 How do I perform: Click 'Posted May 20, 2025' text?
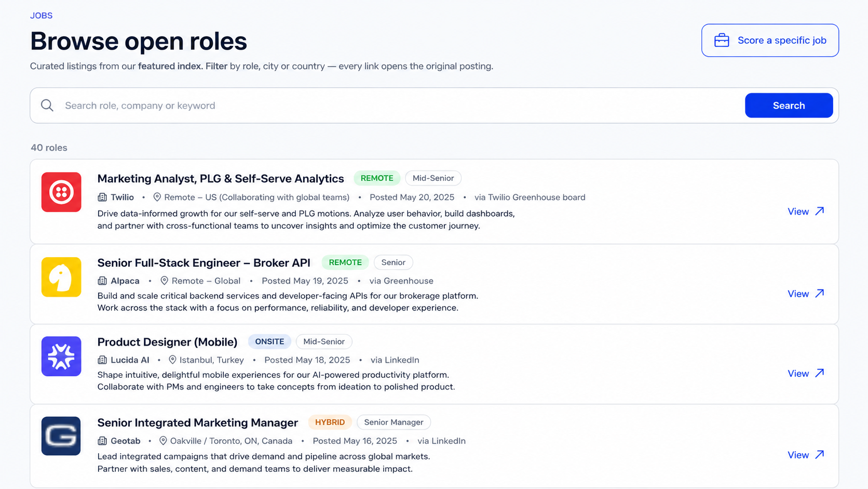coord(412,197)
